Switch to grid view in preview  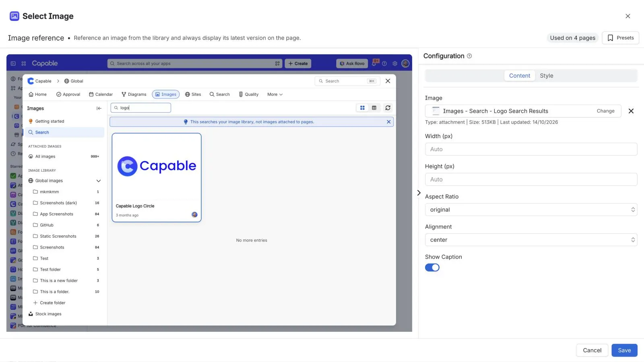click(362, 108)
